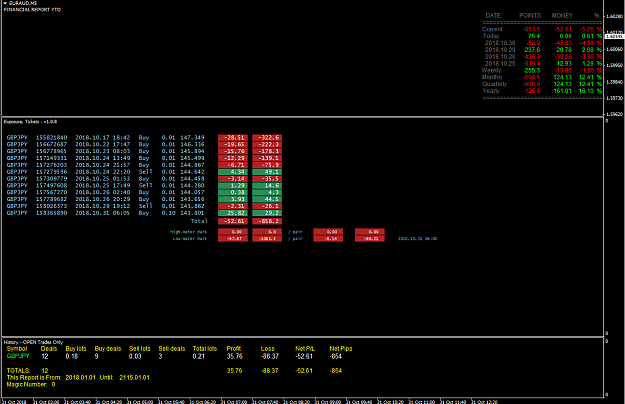The width and height of the screenshot is (625, 404).
Task: Click the red Total -52.61 cell
Action: tap(233, 221)
